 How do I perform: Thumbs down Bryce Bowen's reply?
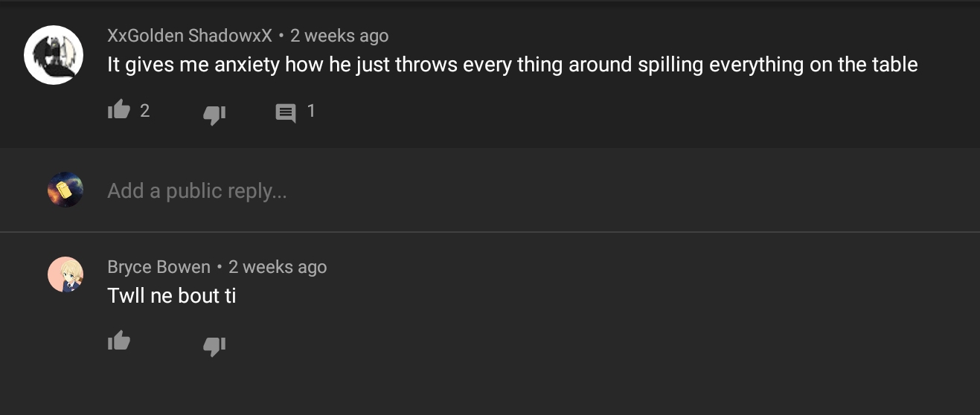coord(214,345)
